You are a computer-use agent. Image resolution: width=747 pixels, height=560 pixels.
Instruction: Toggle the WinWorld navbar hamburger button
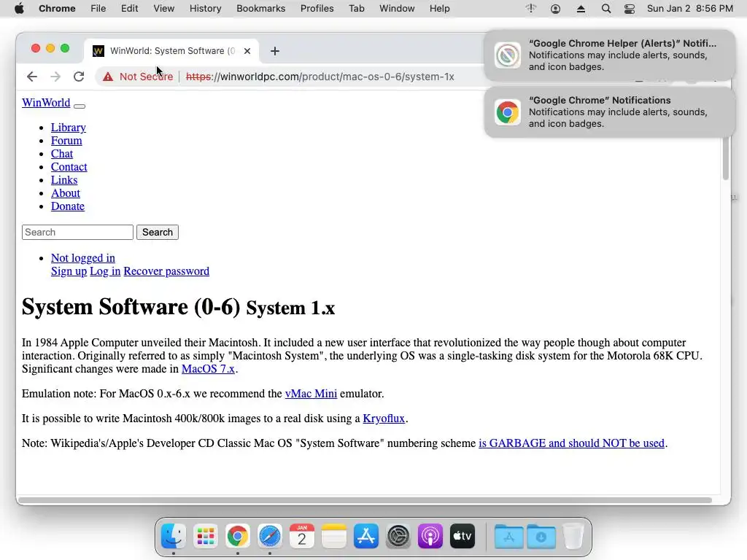click(x=80, y=106)
